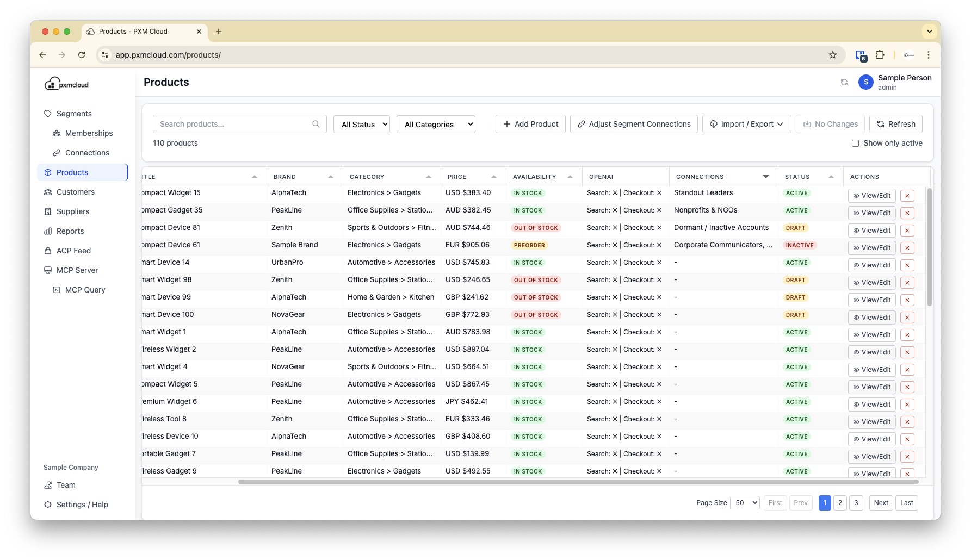Click the horizontal table scrollbar
The image size is (971, 560).
click(578, 482)
